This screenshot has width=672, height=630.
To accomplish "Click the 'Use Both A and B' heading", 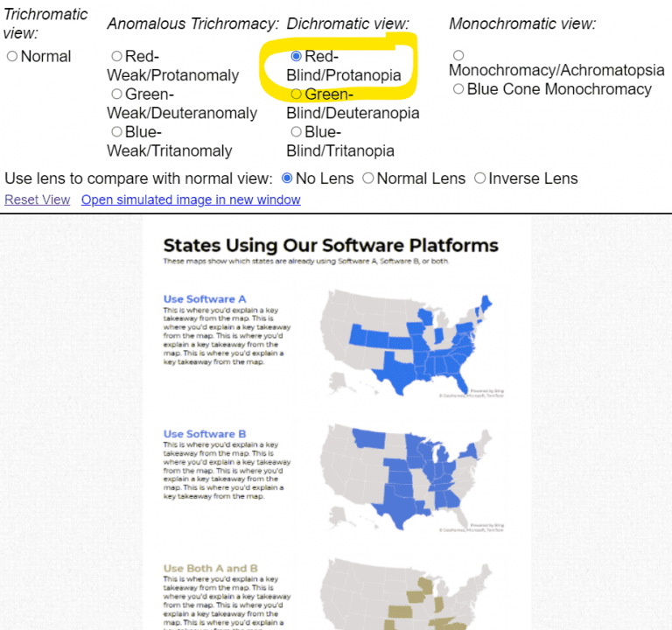I will point(210,568).
